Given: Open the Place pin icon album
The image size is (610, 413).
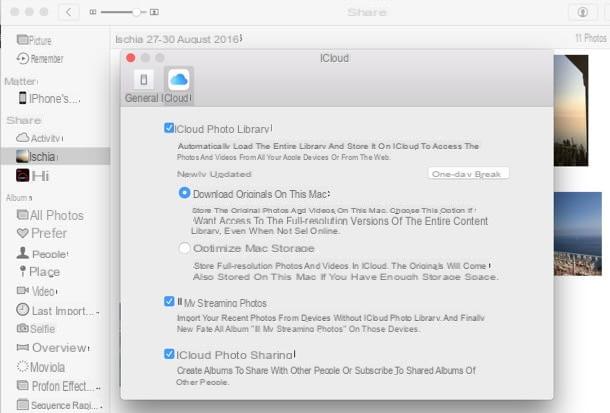Looking at the screenshot, I should click(x=23, y=271).
